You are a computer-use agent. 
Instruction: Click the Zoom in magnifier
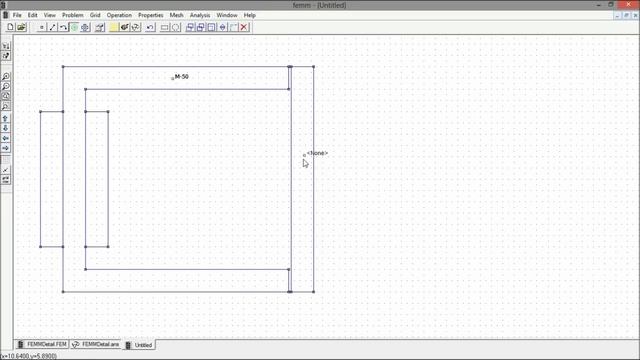tap(6, 76)
